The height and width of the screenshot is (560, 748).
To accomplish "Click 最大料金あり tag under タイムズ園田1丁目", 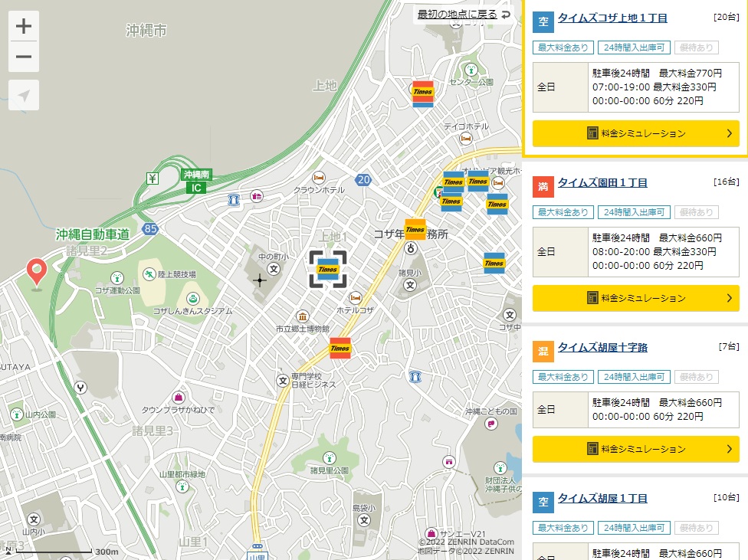I will 563,212.
